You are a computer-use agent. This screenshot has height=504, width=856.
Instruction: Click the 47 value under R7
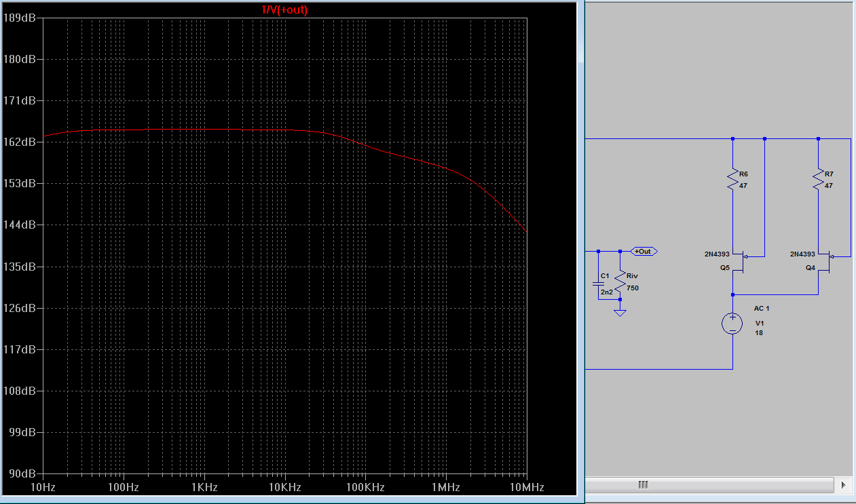[829, 185]
